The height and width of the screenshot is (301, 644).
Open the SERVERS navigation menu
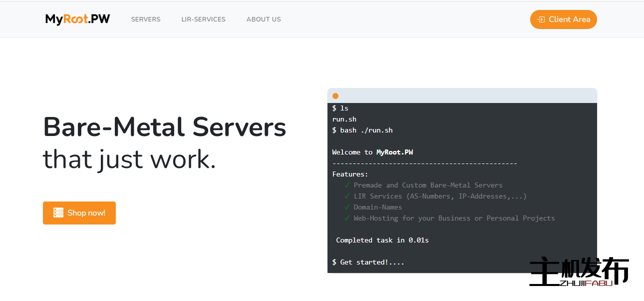click(146, 19)
